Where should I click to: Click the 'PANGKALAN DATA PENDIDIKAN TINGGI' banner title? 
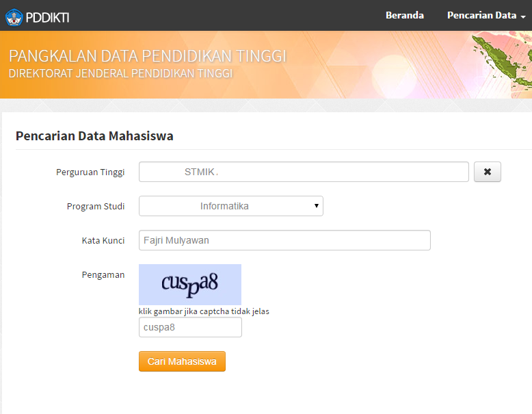point(148,56)
